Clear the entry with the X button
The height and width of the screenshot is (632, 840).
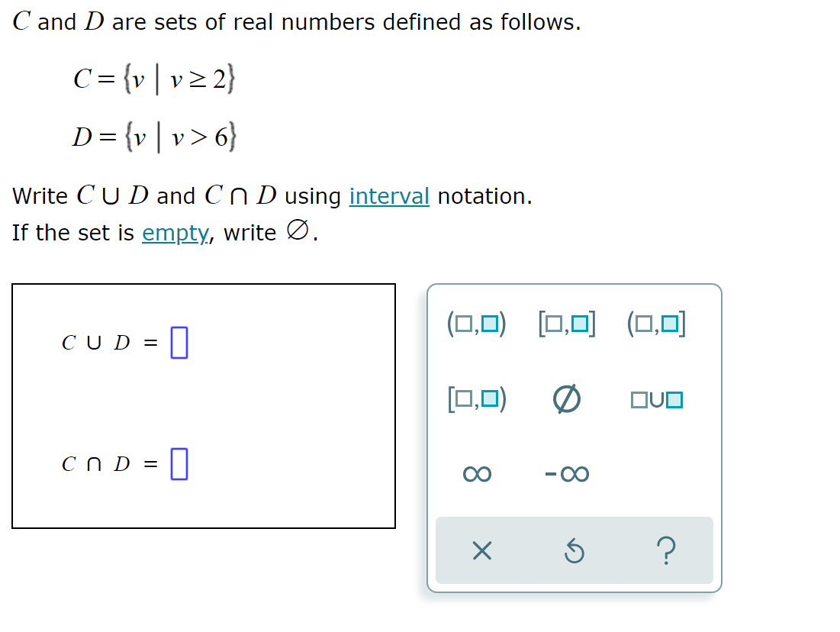click(x=481, y=551)
